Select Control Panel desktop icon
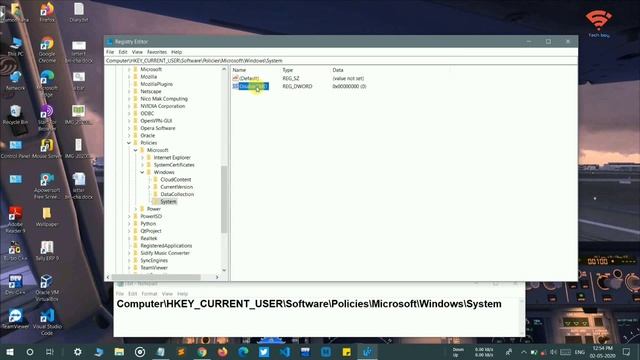Viewport: 640px width, 360px height. [16, 149]
